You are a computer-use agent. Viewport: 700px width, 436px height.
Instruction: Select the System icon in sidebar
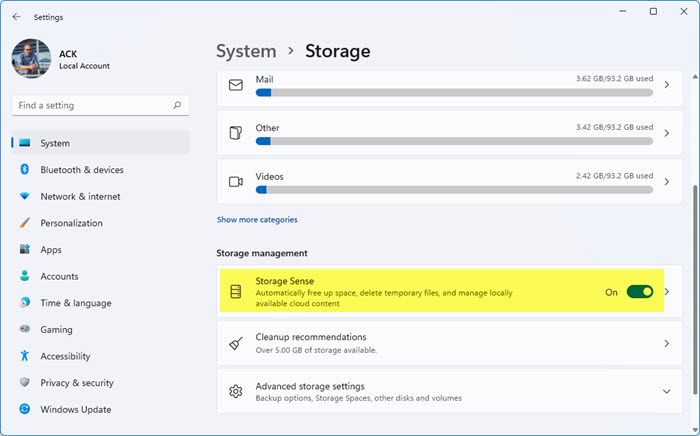tap(25, 143)
